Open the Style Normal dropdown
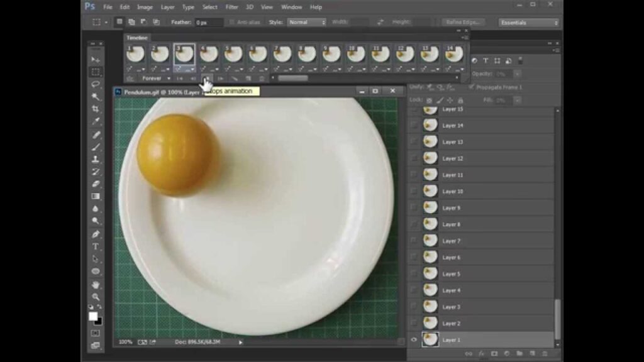This screenshot has height=362, width=644. click(307, 22)
